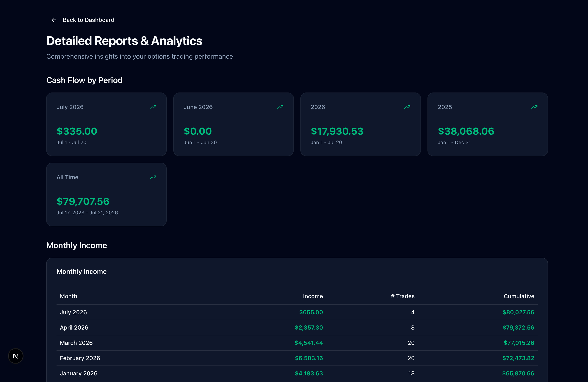The height and width of the screenshot is (382, 588).
Task: Click the $2,357.30 income value
Action: coord(309,328)
